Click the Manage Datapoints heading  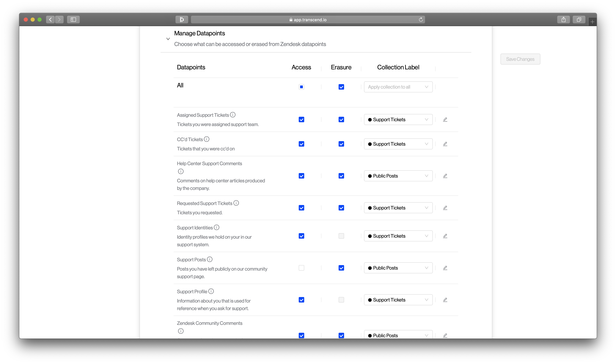tap(199, 33)
